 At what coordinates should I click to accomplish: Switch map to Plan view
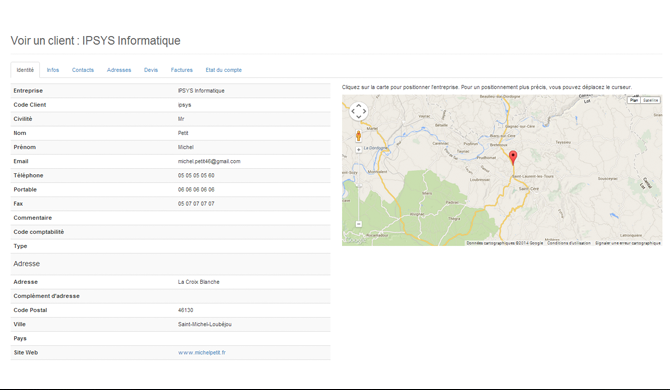coord(633,100)
